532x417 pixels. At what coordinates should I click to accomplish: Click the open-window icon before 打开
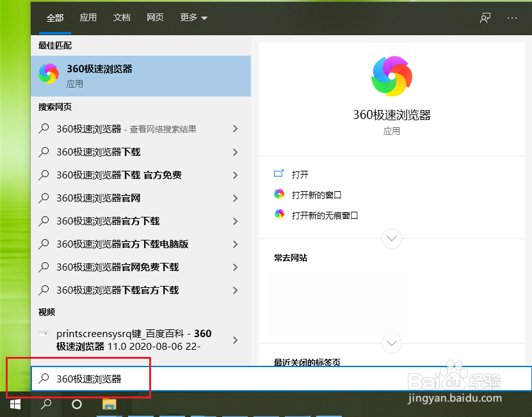278,173
